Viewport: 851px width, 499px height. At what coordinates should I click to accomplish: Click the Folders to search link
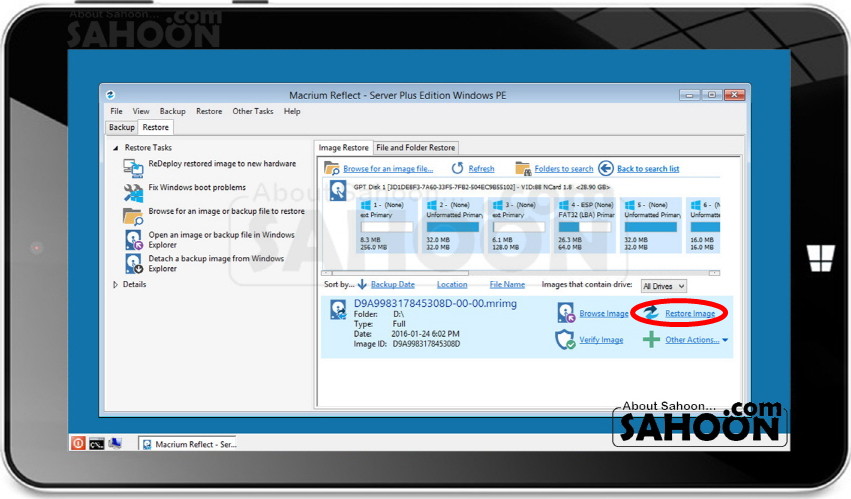coord(564,169)
